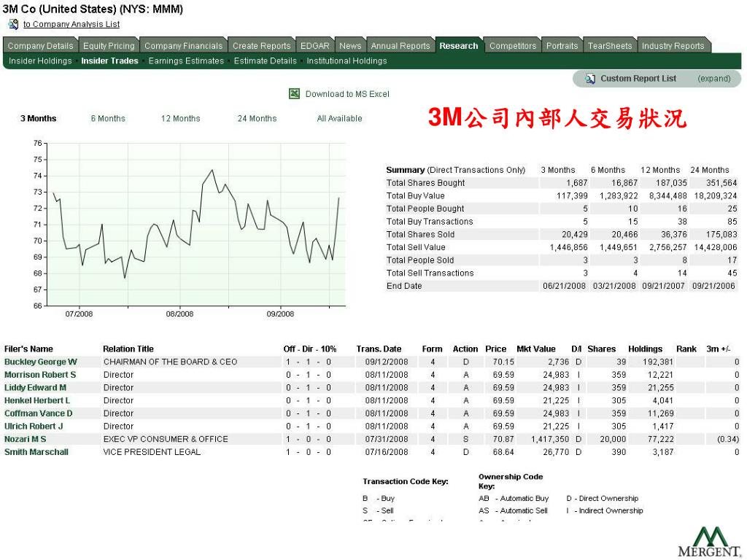The height and width of the screenshot is (560, 747).
Task: Switch to the Industry Reports tab
Action: (x=673, y=46)
